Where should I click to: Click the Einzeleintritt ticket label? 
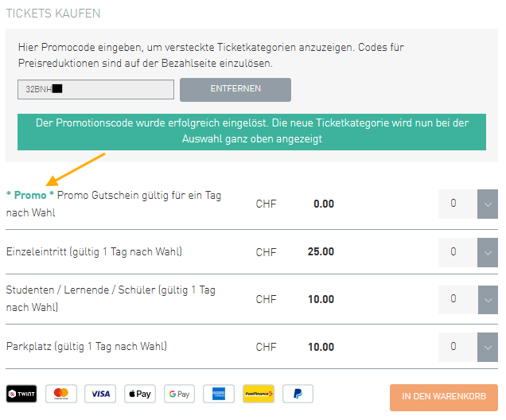pyautogui.click(x=94, y=252)
